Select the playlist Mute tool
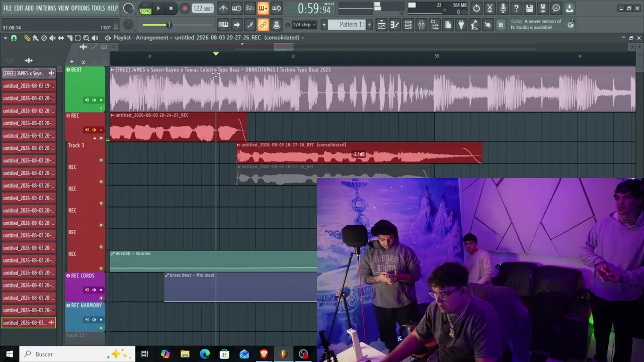The image size is (644, 362). click(52, 38)
